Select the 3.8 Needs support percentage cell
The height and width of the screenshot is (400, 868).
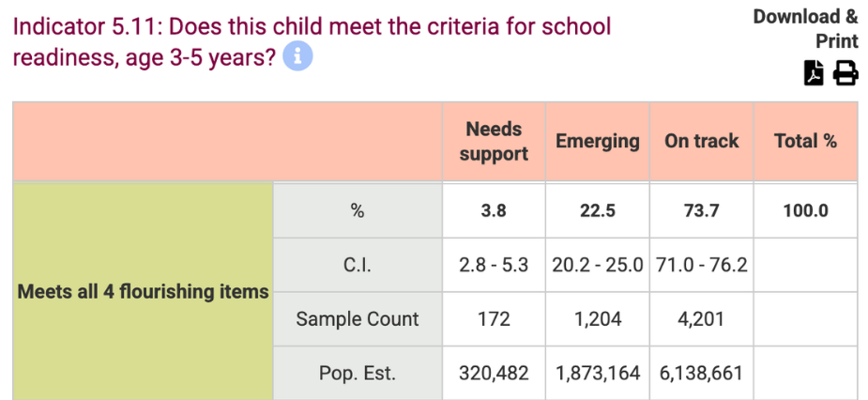pos(494,211)
